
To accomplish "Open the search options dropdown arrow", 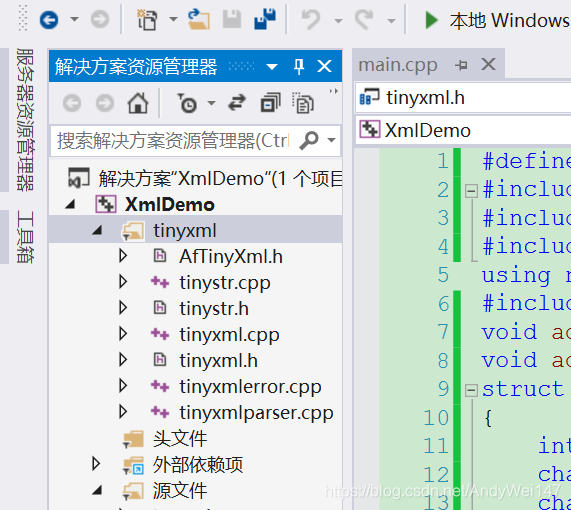I will click(331, 140).
